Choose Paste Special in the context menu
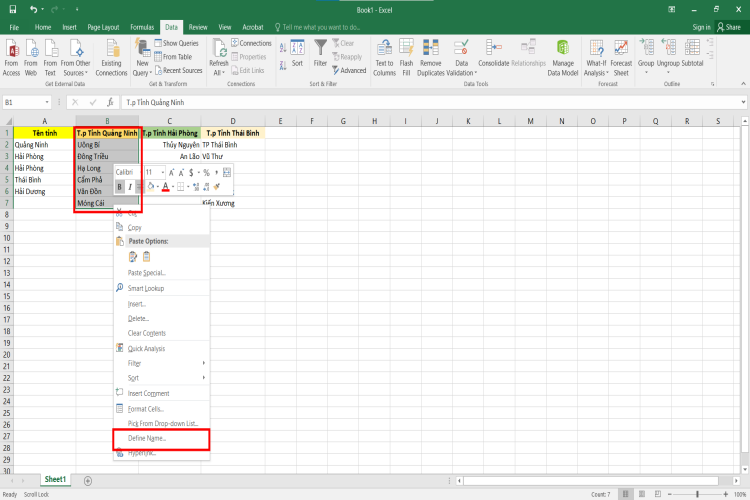This screenshot has height=500, width=750. point(162,273)
